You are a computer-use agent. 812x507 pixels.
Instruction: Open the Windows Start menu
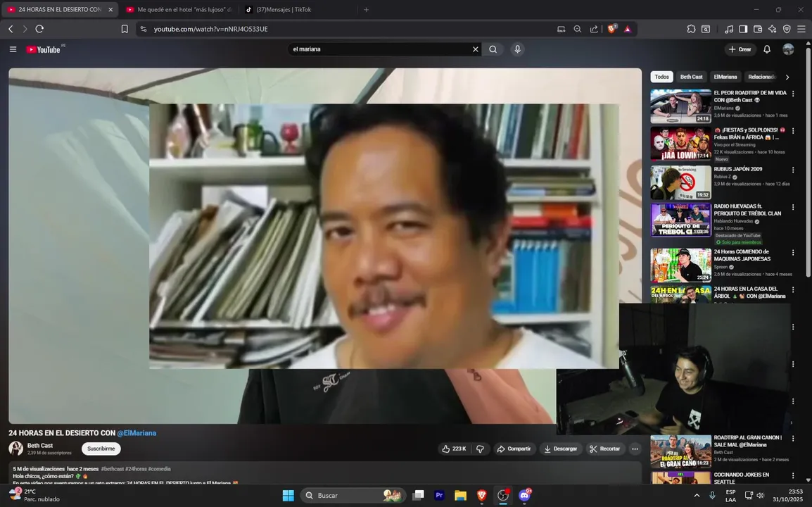click(x=288, y=496)
